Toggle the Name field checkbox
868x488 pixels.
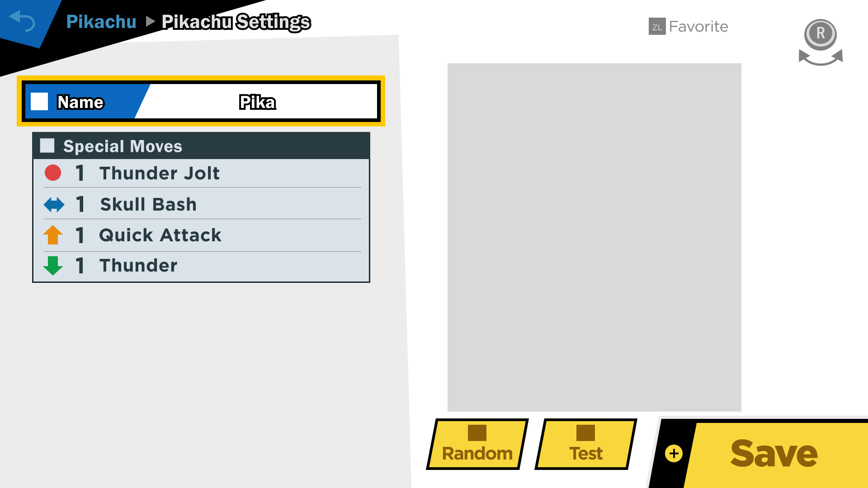(40, 102)
